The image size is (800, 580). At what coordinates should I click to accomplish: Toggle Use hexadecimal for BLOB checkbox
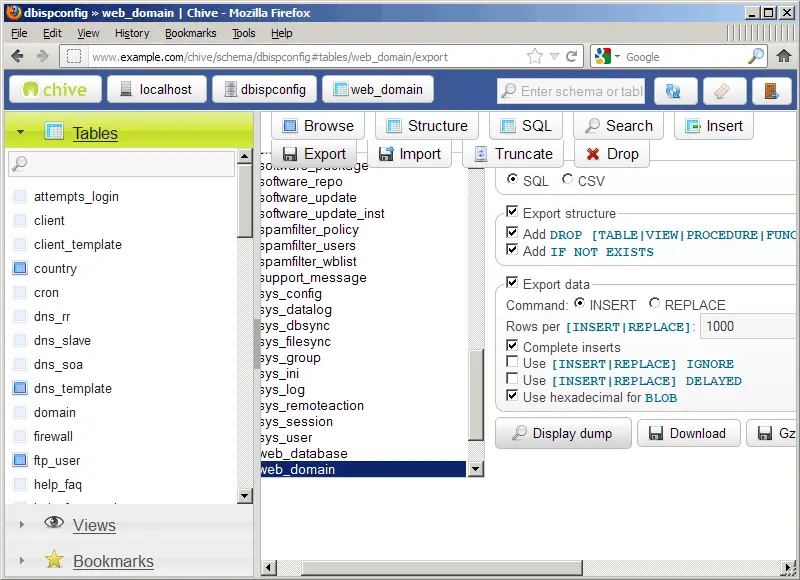pyautogui.click(x=512, y=395)
